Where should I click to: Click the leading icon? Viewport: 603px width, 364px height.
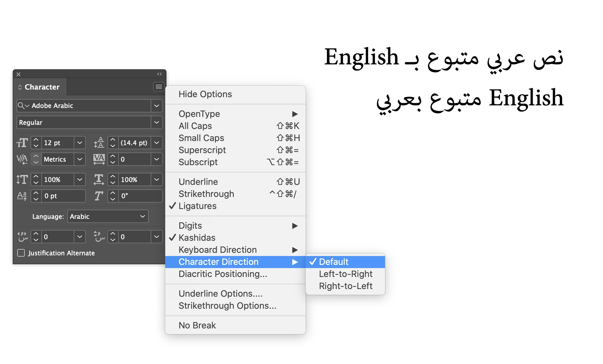click(99, 143)
